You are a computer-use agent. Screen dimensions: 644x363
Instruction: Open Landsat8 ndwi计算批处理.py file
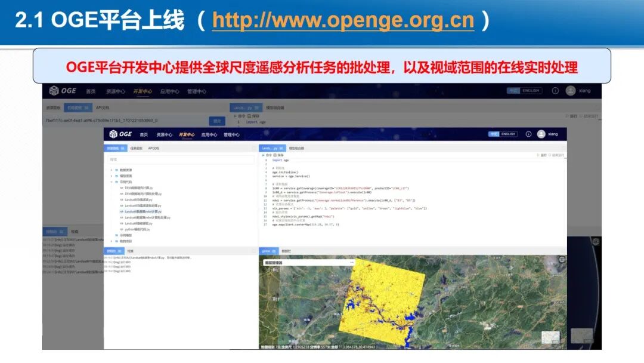click(x=147, y=217)
